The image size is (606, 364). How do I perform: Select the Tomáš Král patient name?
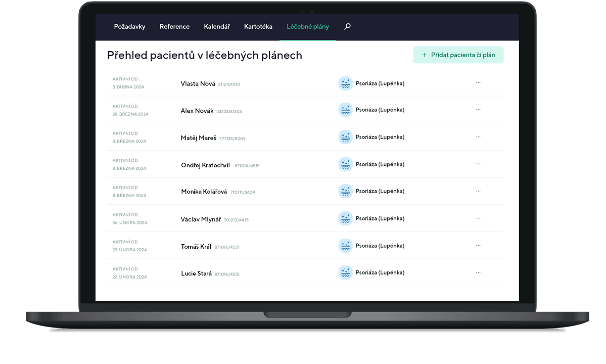click(196, 247)
